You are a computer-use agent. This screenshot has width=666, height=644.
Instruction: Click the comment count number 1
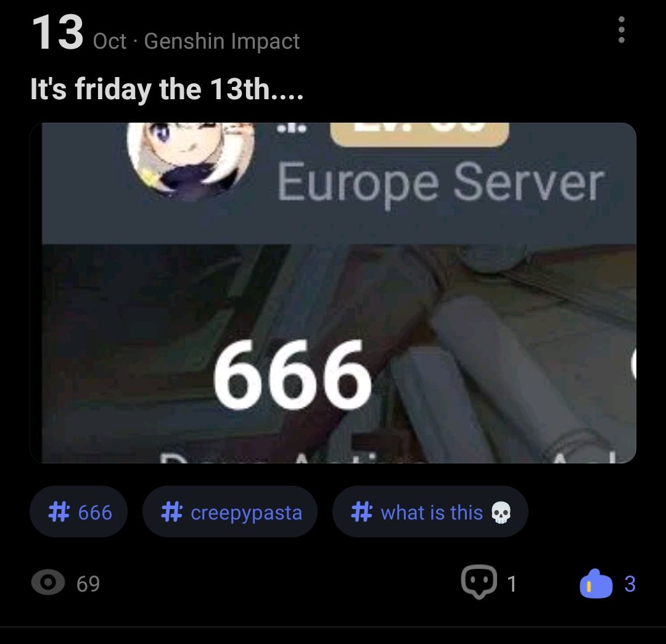512,584
